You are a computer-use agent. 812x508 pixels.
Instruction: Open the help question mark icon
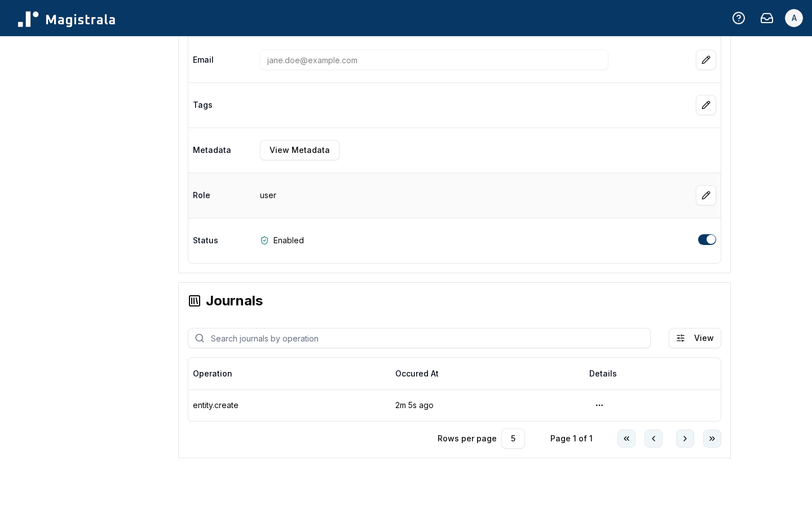pos(739,18)
